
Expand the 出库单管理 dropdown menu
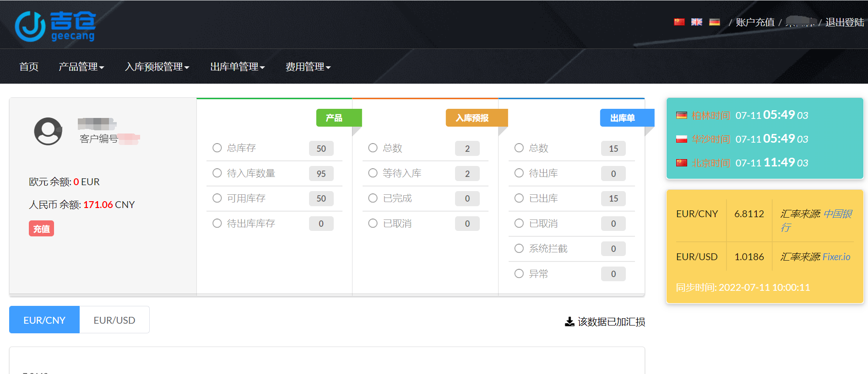(238, 67)
